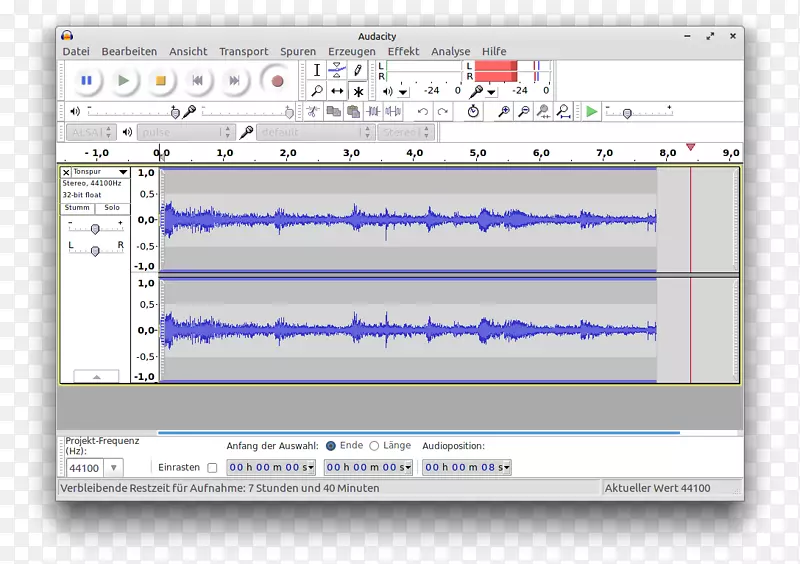Collapse track using bottom arrow button
Viewport: 800px width, 564px height.
pyautogui.click(x=96, y=377)
